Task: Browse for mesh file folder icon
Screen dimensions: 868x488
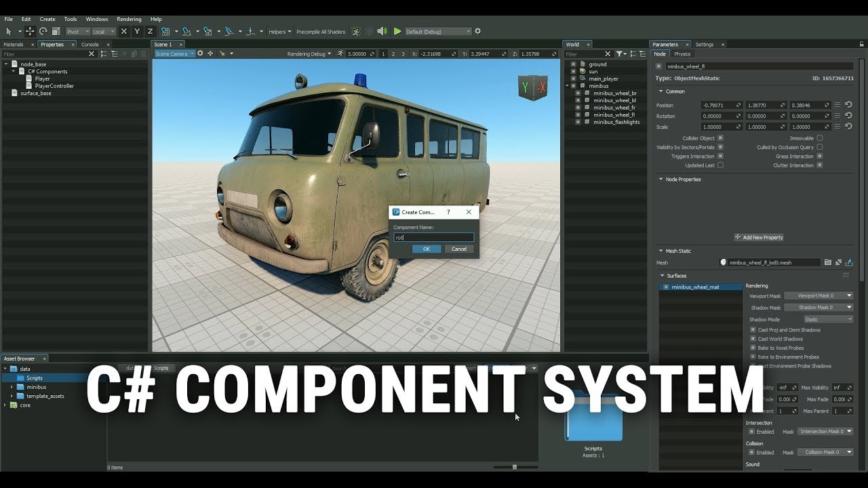Action: tap(827, 262)
